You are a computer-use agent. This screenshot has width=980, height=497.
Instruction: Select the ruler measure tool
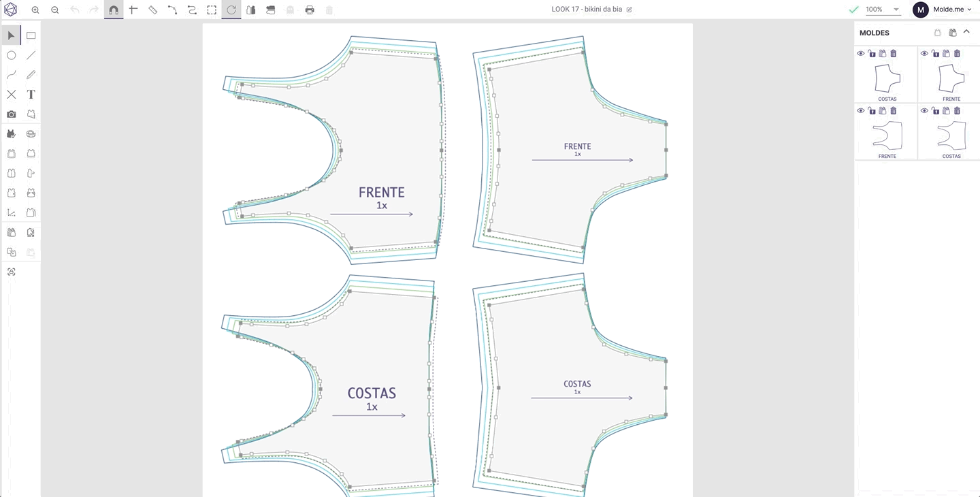click(x=153, y=10)
